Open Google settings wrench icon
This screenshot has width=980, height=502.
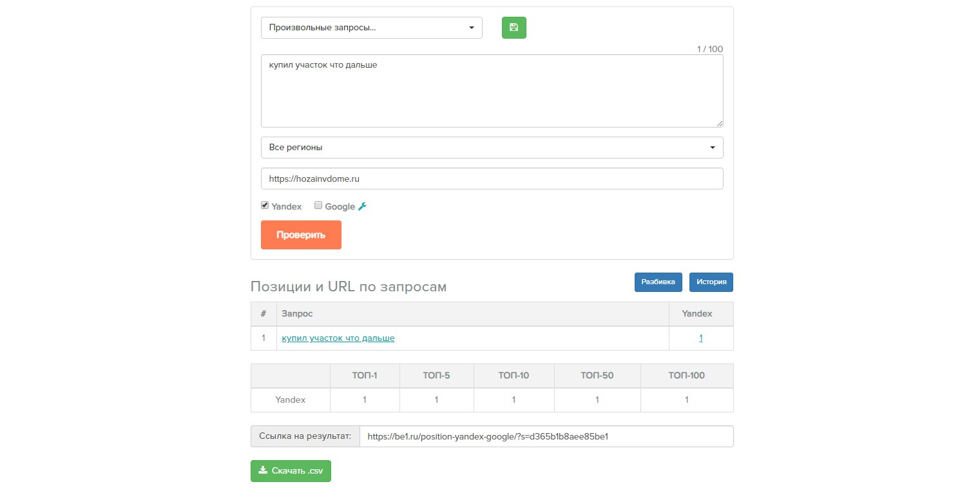tap(362, 206)
